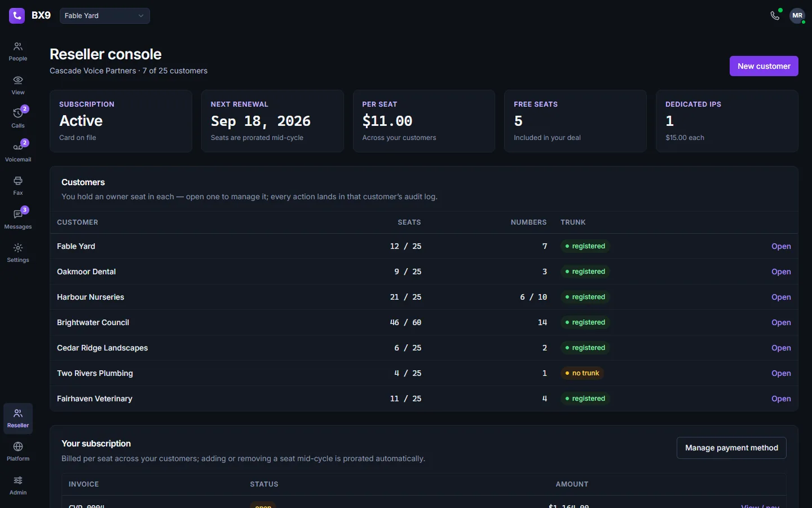The image size is (812, 508).
Task: Click Fable Yard registered trunk badge
Action: coord(585,246)
